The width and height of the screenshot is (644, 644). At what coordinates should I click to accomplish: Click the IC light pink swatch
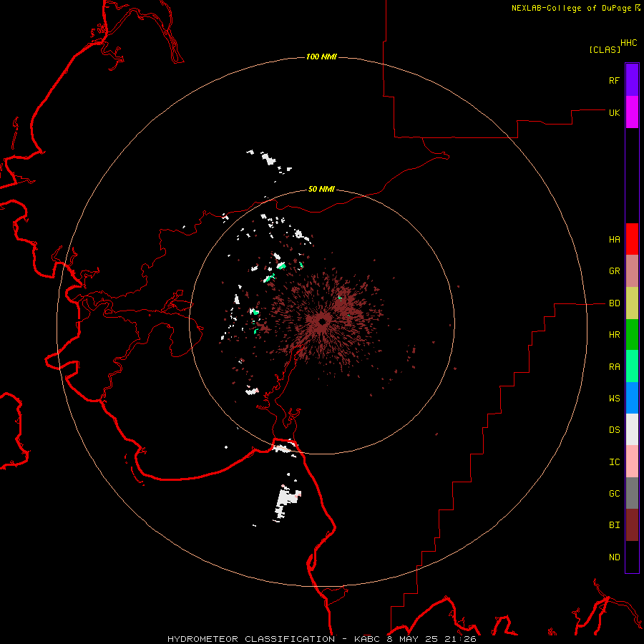pos(632,462)
